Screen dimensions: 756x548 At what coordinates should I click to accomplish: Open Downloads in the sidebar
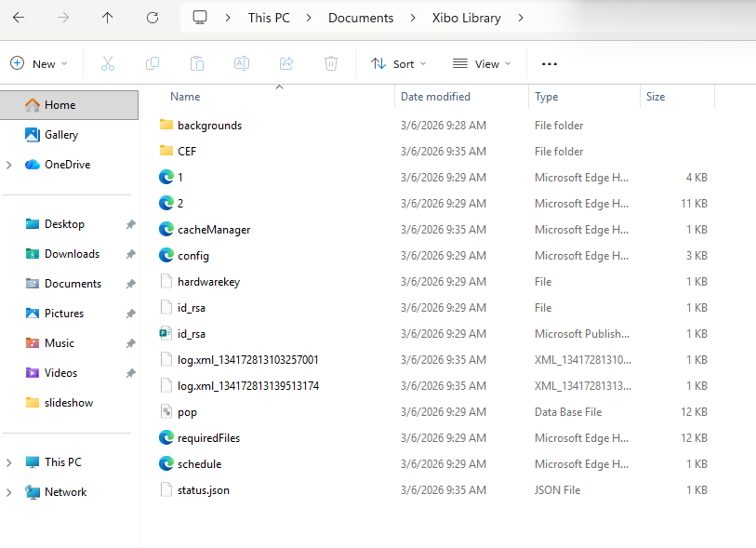coord(72,254)
